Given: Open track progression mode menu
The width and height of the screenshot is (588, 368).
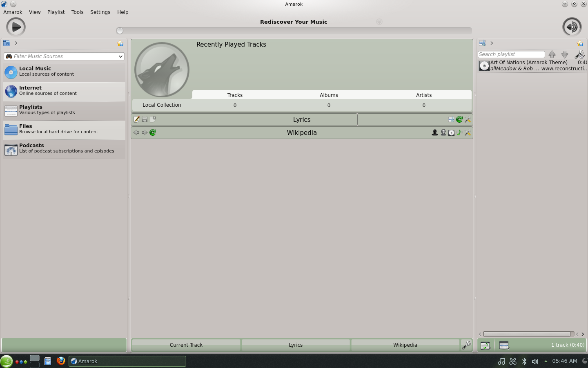Looking at the screenshot, I should coord(486,346).
